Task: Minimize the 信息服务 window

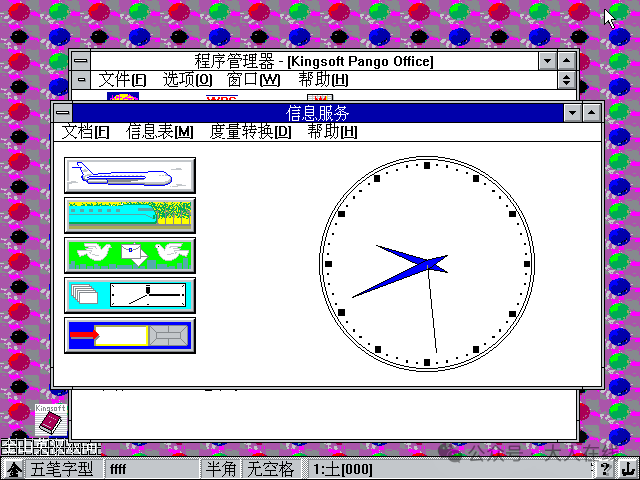Action: click(573, 113)
